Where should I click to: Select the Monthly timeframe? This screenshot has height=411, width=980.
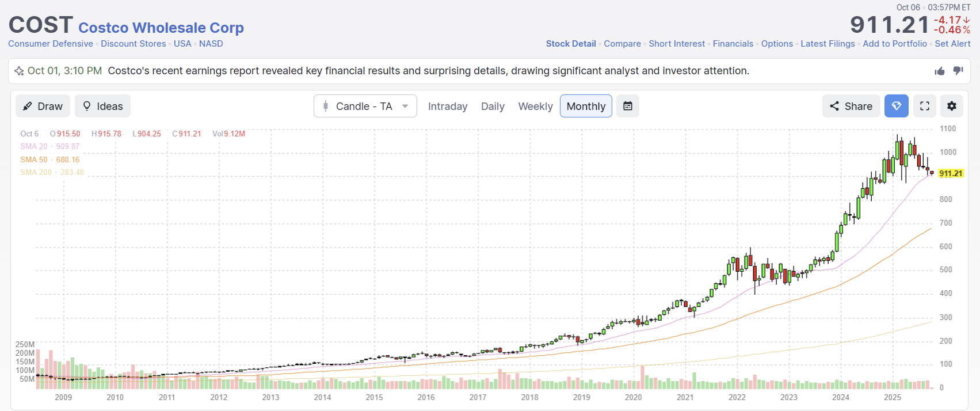click(x=586, y=106)
